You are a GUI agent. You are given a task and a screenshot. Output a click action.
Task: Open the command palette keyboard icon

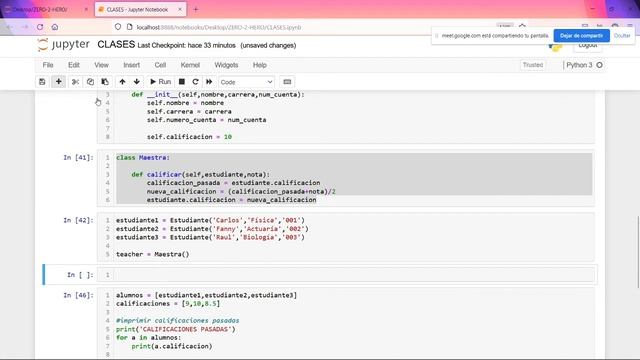point(287,82)
